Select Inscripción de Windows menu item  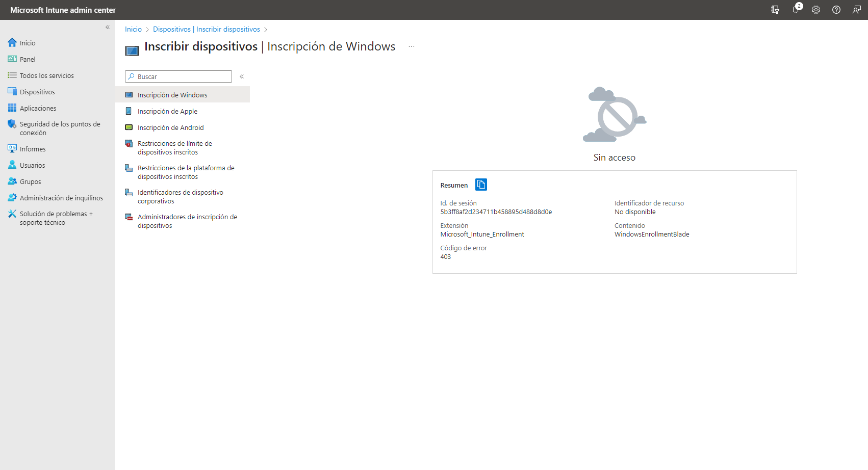183,95
